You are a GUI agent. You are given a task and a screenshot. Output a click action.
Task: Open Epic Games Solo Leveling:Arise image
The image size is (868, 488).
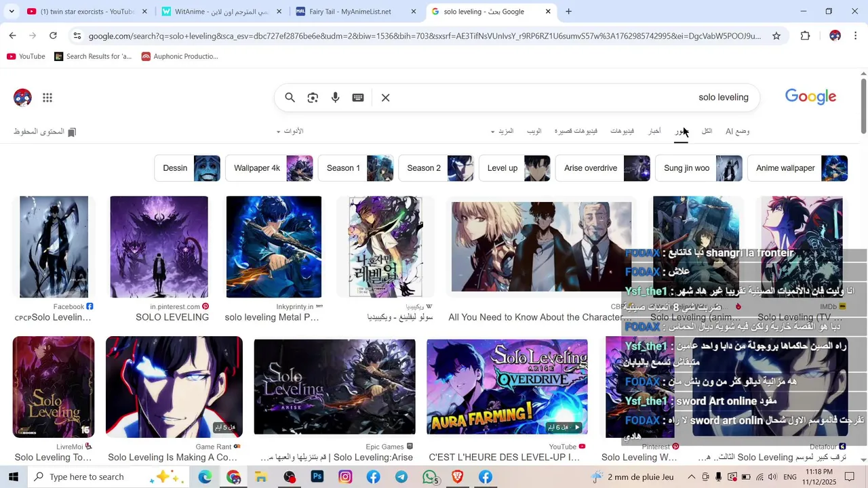pyautogui.click(x=334, y=387)
